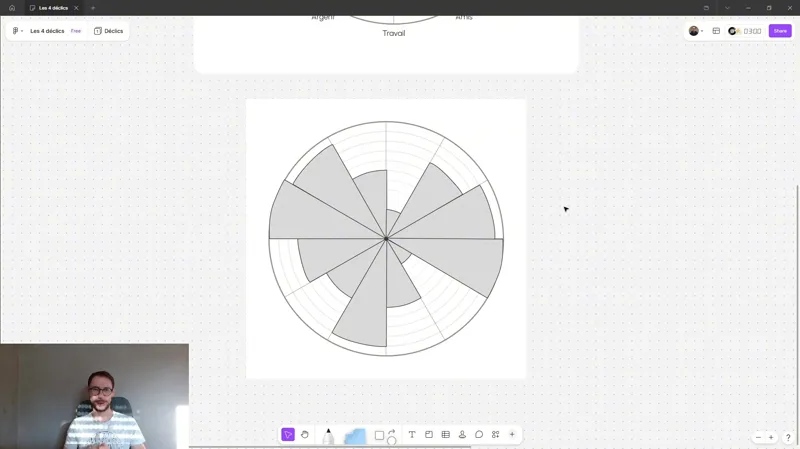
Task: Select the Move cursor tool
Action: pos(288,434)
